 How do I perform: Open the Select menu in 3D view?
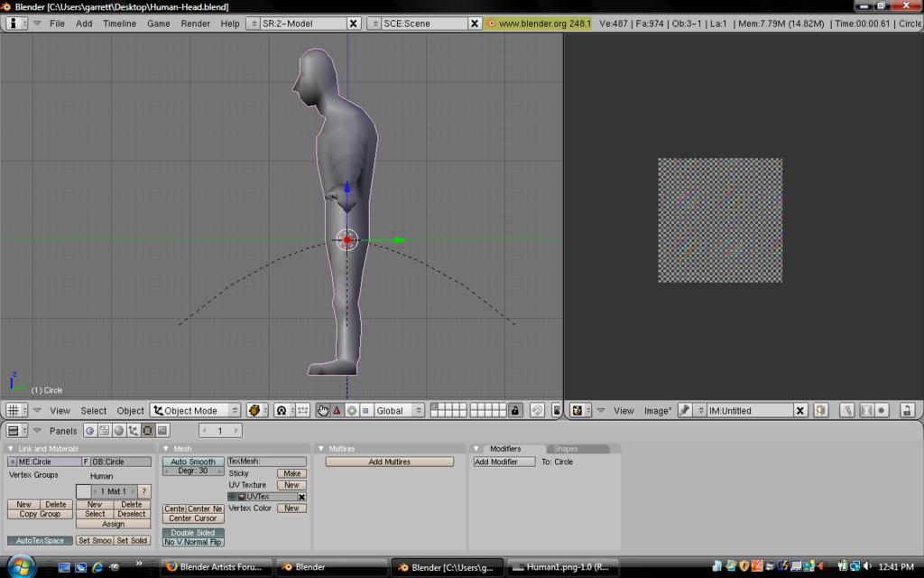pyautogui.click(x=93, y=411)
